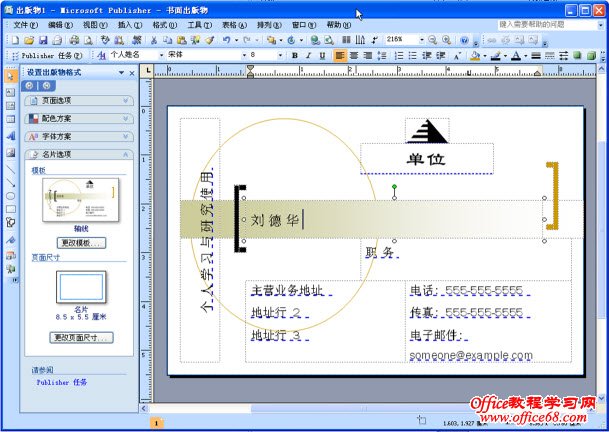
Task: Open the AutoShapes tool
Action: click(x=10, y=223)
